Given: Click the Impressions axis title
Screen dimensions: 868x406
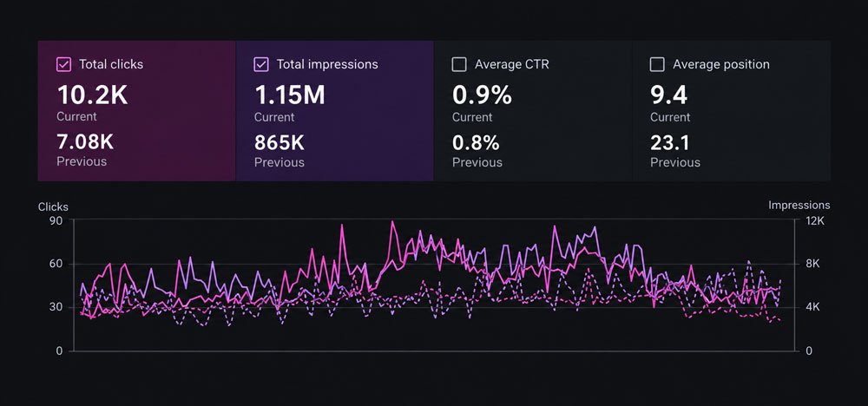Looking at the screenshot, I should click(x=799, y=206).
